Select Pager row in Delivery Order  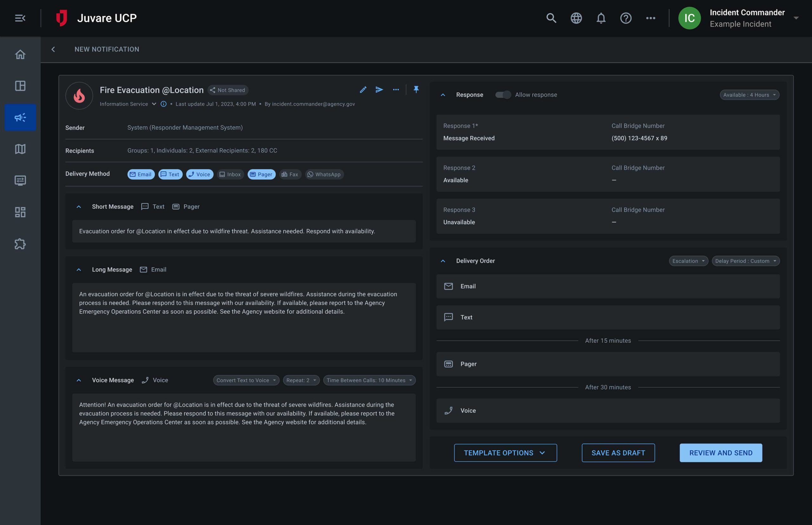pyautogui.click(x=608, y=364)
